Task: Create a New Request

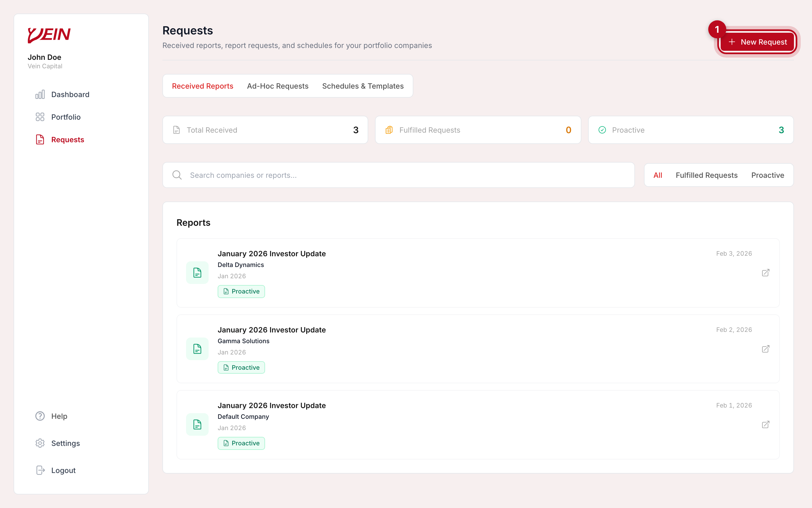Action: [x=757, y=42]
